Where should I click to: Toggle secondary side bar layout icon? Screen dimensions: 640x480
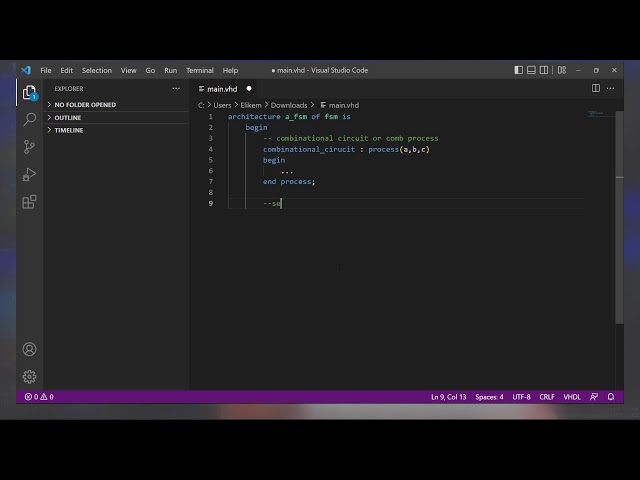pyautogui.click(x=544, y=70)
